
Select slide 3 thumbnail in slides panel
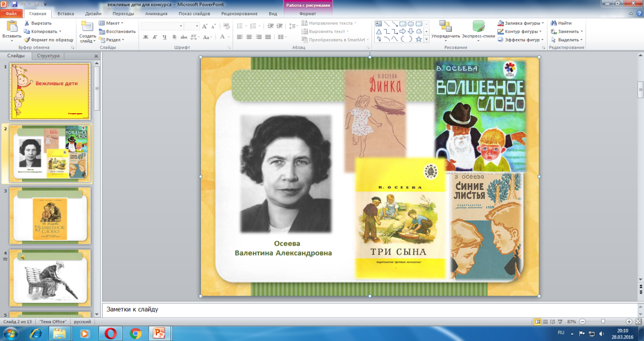(x=50, y=215)
